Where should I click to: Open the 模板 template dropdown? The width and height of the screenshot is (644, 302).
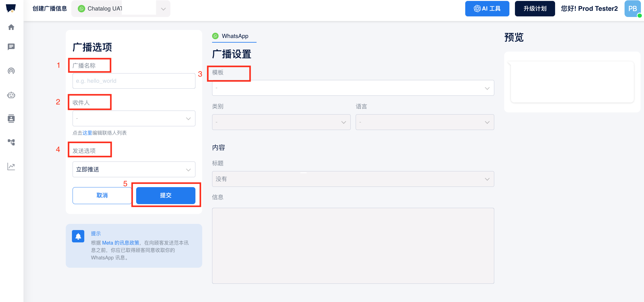click(353, 88)
